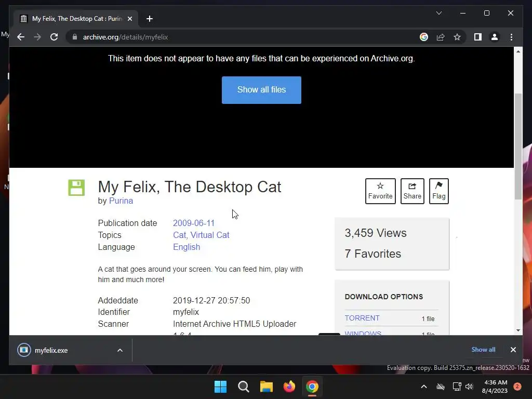Open network settings from tray icon

[x=457, y=387]
